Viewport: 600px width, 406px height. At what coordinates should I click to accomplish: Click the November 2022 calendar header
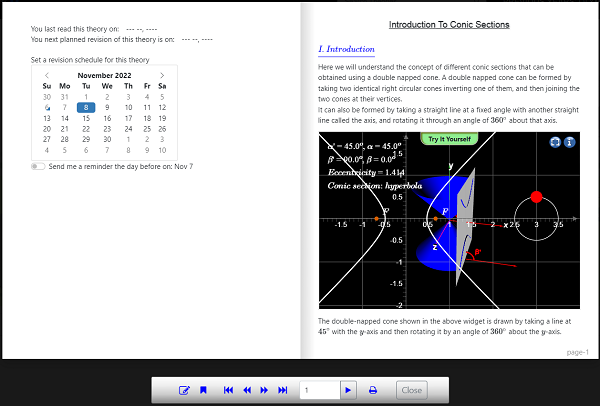tap(104, 75)
